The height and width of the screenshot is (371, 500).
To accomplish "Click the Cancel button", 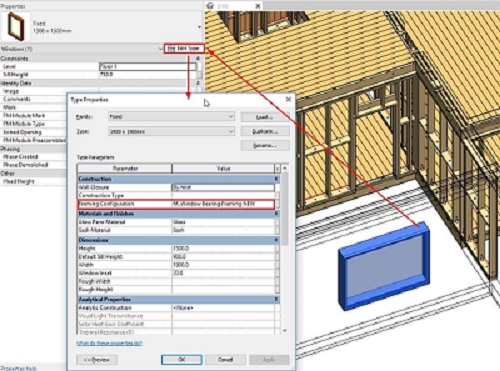I will point(225,360).
